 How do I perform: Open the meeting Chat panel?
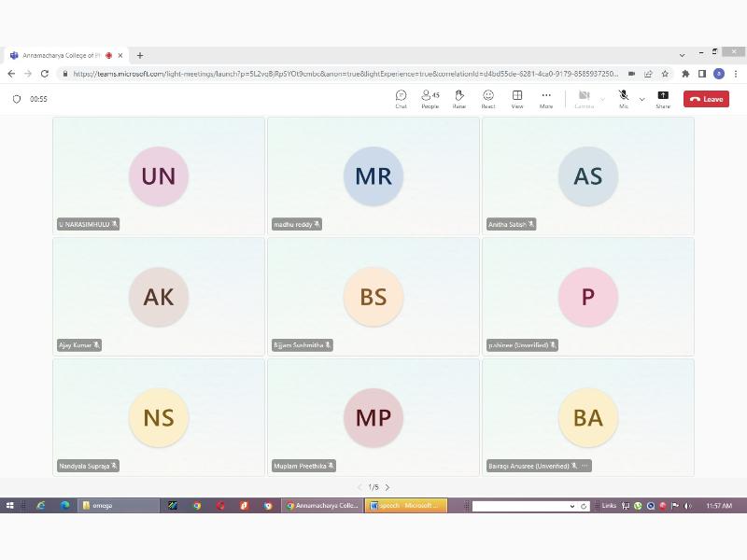click(401, 98)
